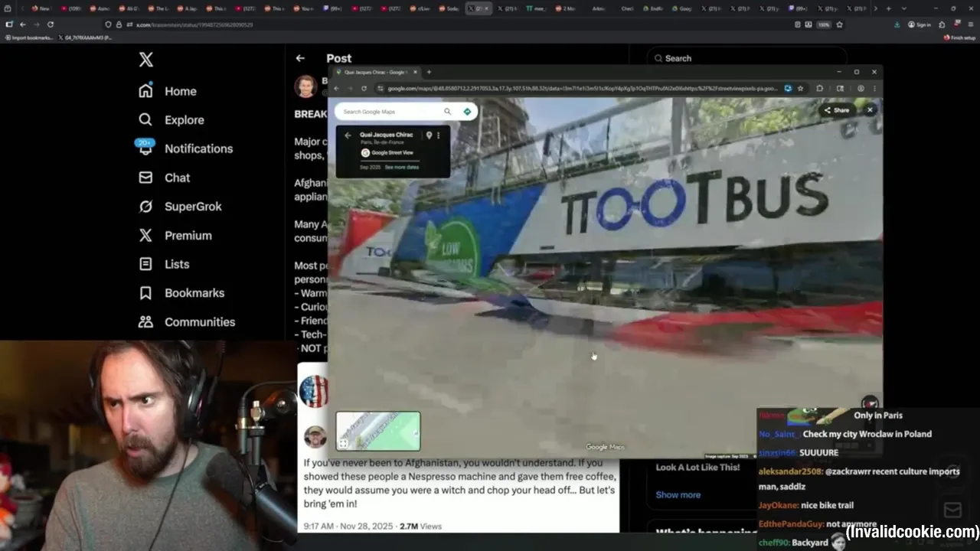Click See more dates link
Image resolution: width=980 pixels, height=551 pixels.
(x=402, y=167)
